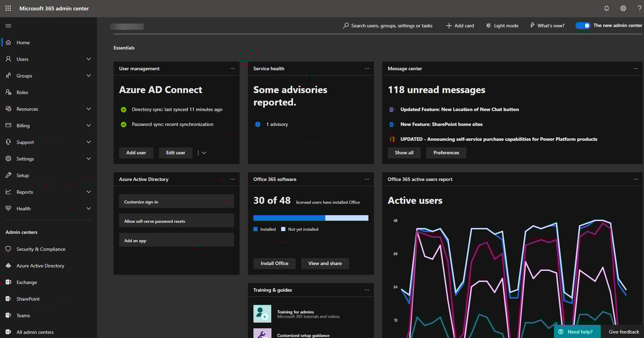Open the Help question mark icon
Screen dimensions: 644x338
click(639, 8)
